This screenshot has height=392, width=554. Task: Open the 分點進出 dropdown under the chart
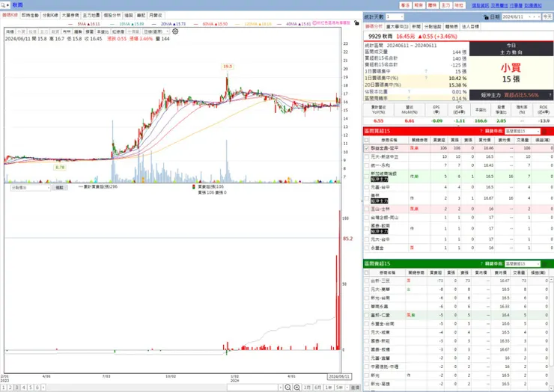tap(30, 188)
